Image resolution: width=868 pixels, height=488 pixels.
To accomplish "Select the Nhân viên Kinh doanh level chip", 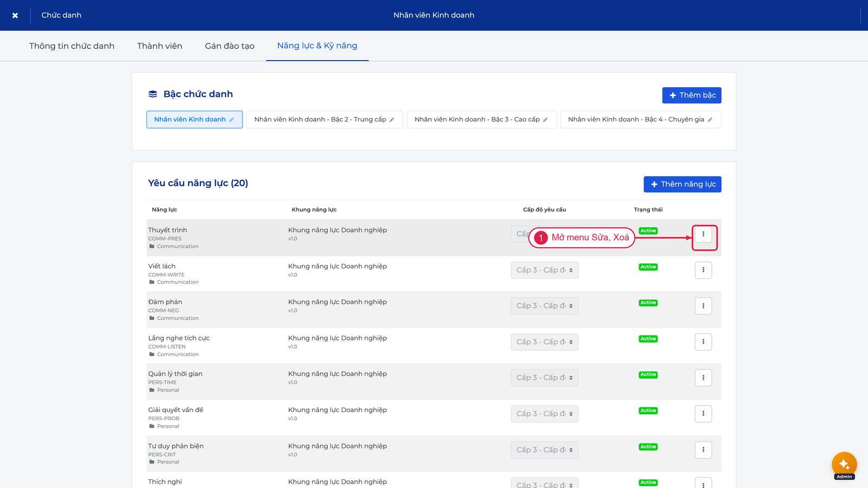I will (194, 120).
